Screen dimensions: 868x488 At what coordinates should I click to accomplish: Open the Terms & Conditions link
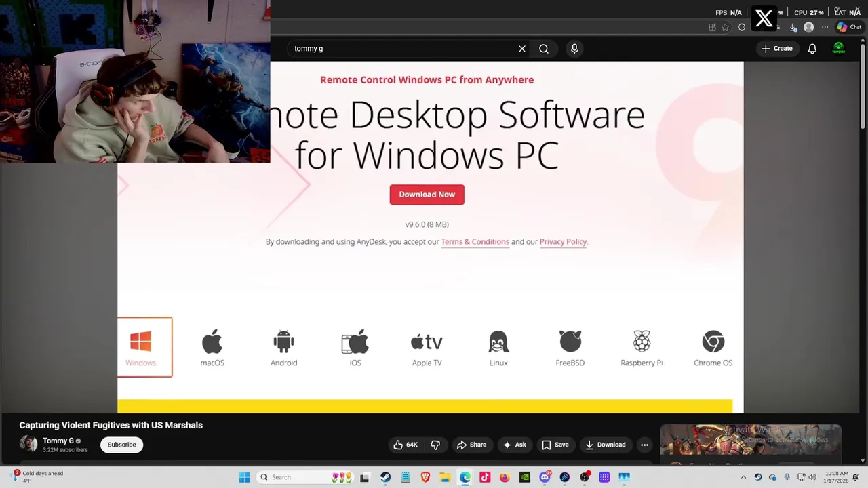point(475,242)
